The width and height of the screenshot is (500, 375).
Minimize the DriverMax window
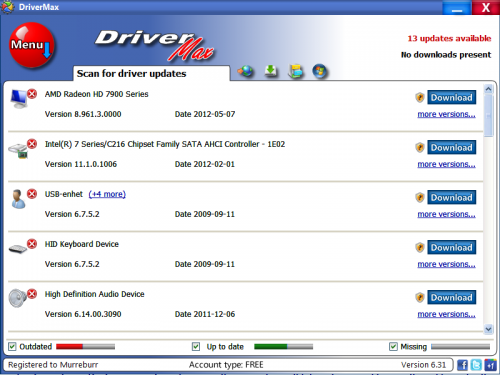coord(457,8)
